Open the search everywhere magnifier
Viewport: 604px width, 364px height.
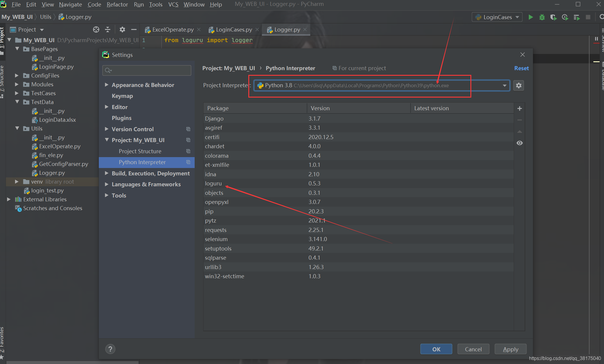(x=601, y=17)
